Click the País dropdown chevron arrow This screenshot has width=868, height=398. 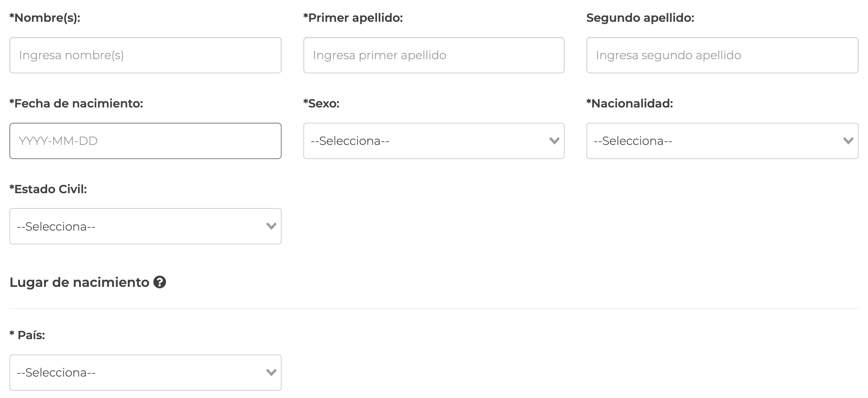click(x=271, y=373)
